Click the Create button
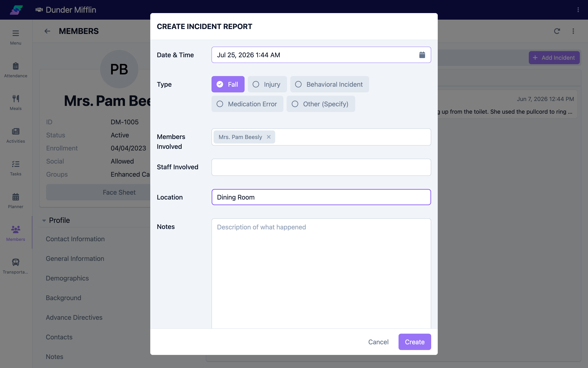 (414, 342)
